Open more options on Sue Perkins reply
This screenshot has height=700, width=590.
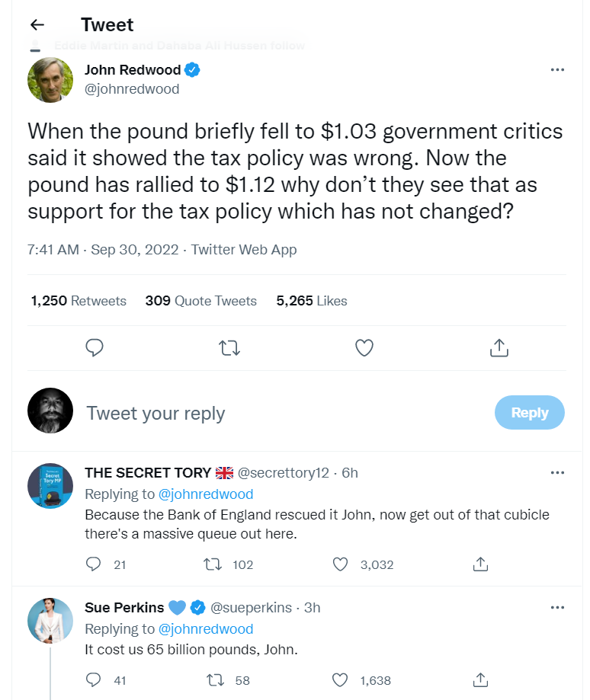tap(557, 607)
